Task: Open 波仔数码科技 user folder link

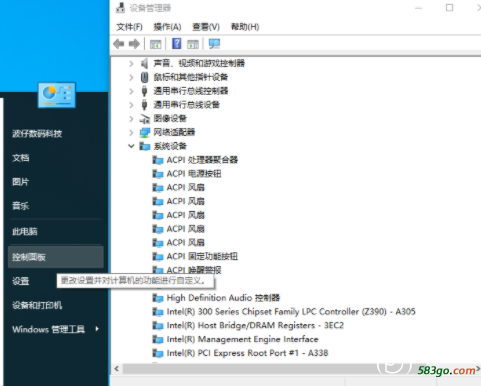Action: click(37, 134)
